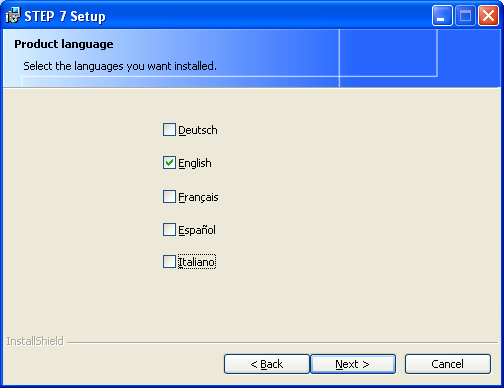The width and height of the screenshot is (504, 388).
Task: Check the Italiano language checkbox
Action: 169,262
